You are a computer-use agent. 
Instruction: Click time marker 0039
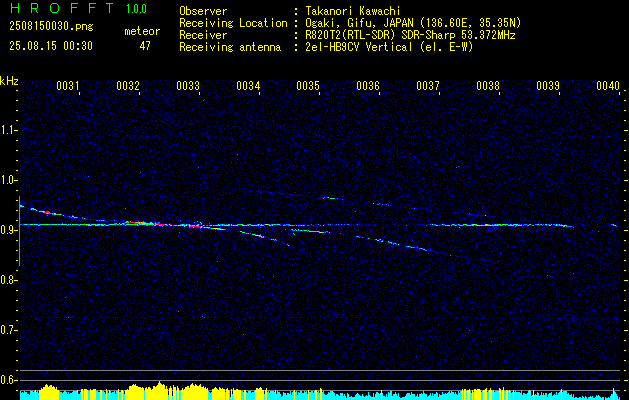[548, 85]
